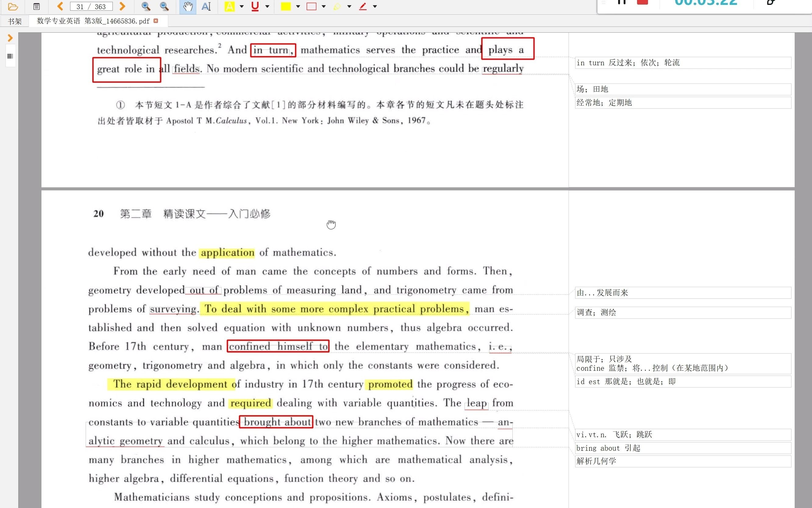Go to the previous page with the orange arrow
This screenshot has height=508, width=812.
(60, 6)
